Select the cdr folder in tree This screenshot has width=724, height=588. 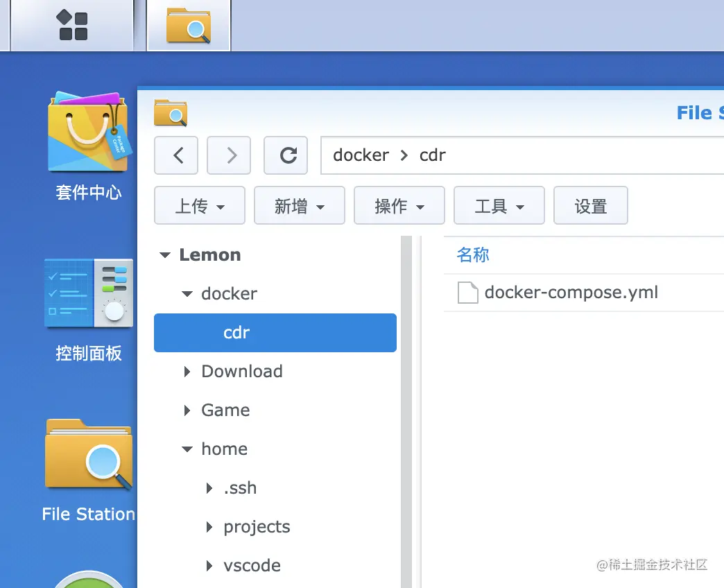pos(275,333)
